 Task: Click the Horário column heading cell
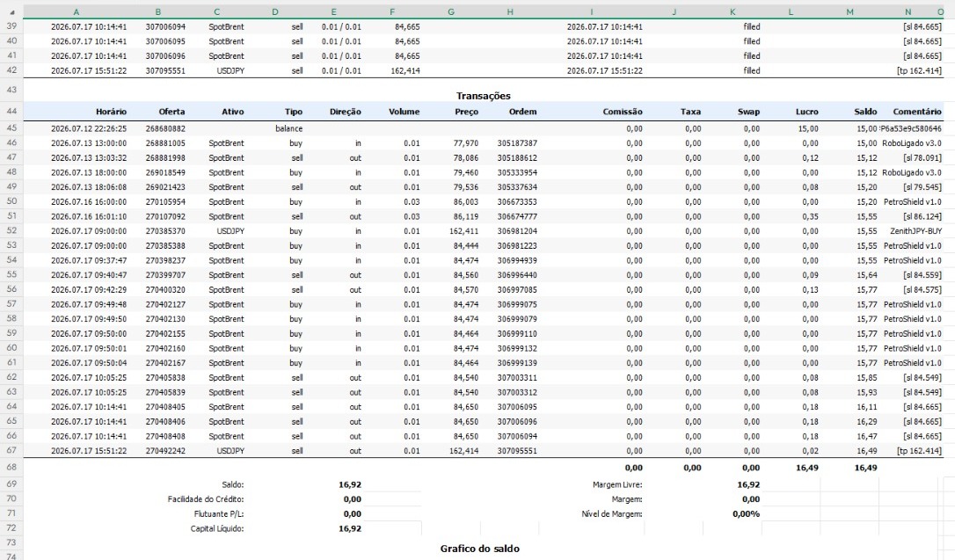tap(111, 112)
